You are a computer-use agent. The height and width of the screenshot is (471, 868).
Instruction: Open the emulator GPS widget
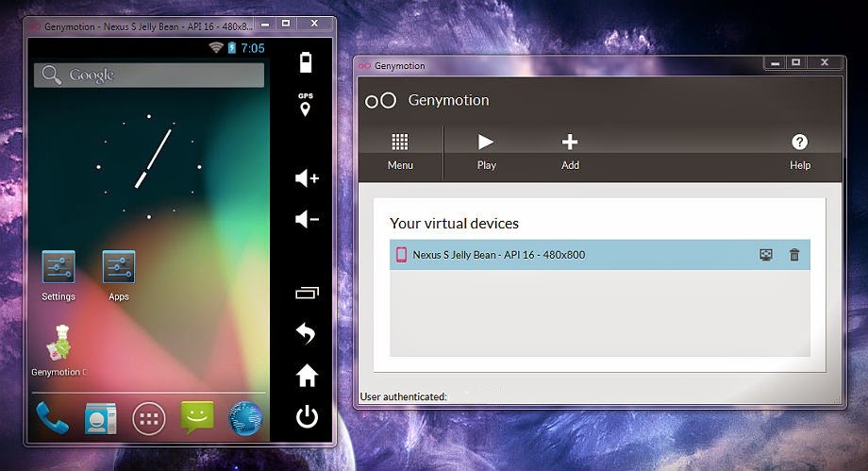(x=305, y=104)
